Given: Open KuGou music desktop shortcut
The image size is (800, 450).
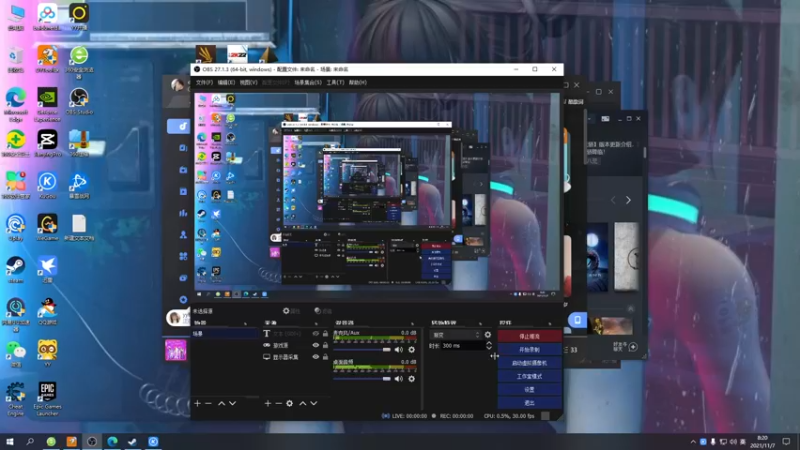Looking at the screenshot, I should click(47, 185).
